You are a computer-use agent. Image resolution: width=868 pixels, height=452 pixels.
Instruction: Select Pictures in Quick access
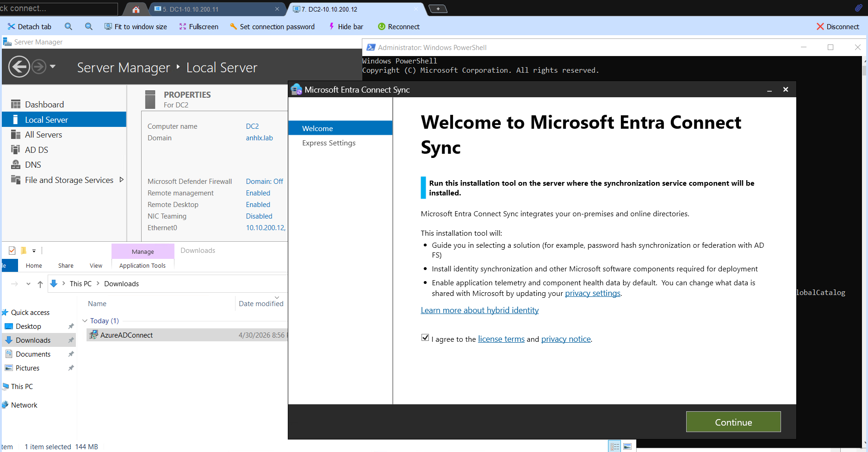point(27,368)
